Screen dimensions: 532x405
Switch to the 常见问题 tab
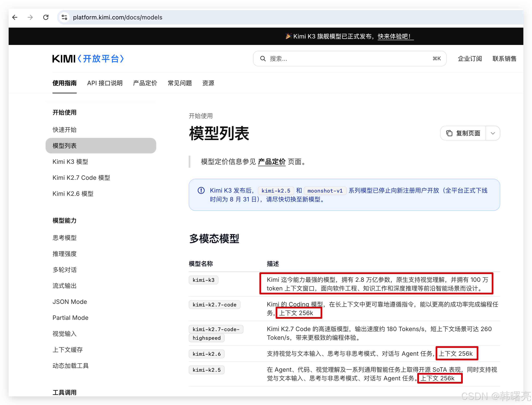[180, 83]
